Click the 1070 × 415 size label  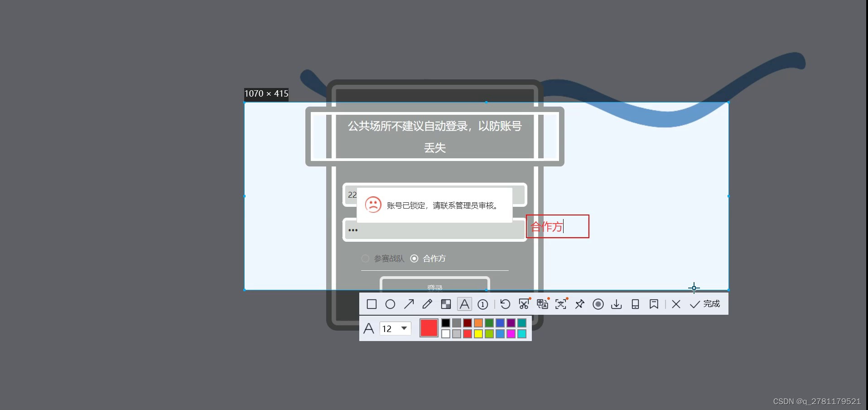click(x=266, y=94)
